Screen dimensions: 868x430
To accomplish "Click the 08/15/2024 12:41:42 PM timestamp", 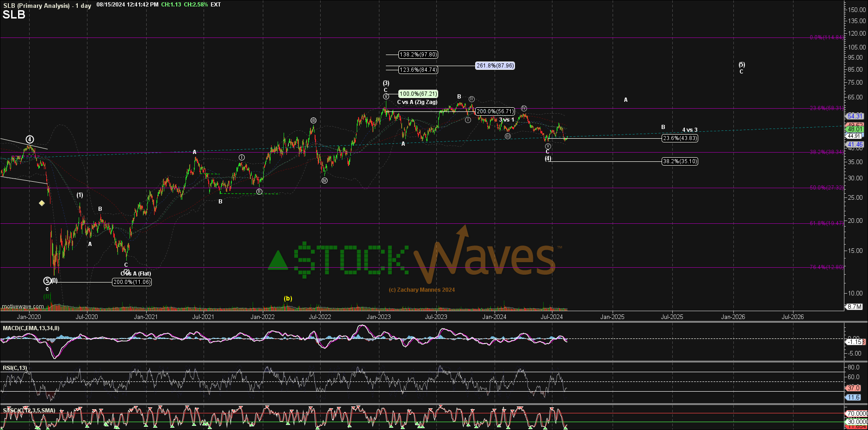I will [x=127, y=5].
